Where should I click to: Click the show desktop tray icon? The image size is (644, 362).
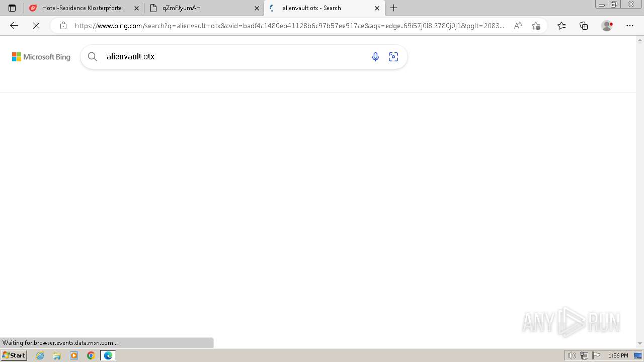click(638, 355)
